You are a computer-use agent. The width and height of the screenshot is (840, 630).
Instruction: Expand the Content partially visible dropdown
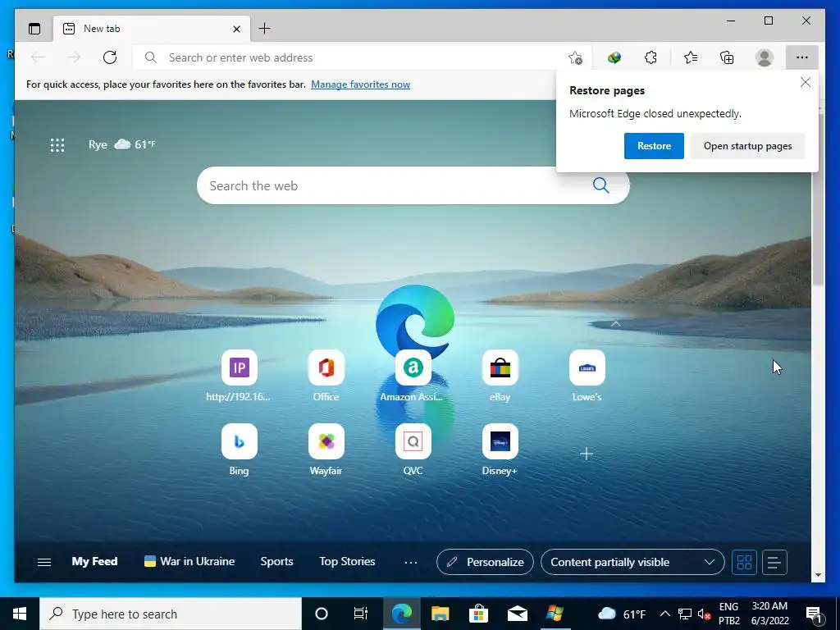click(632, 562)
